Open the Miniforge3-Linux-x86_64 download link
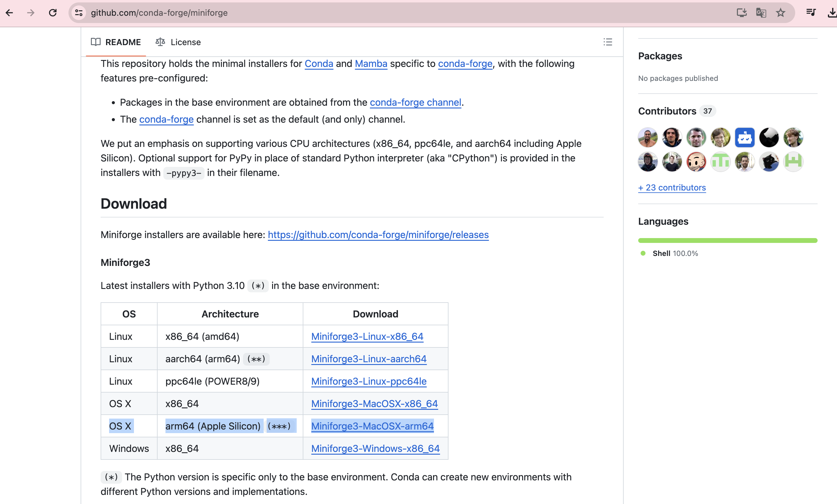Viewport: 837px width, 504px height. [x=367, y=336]
